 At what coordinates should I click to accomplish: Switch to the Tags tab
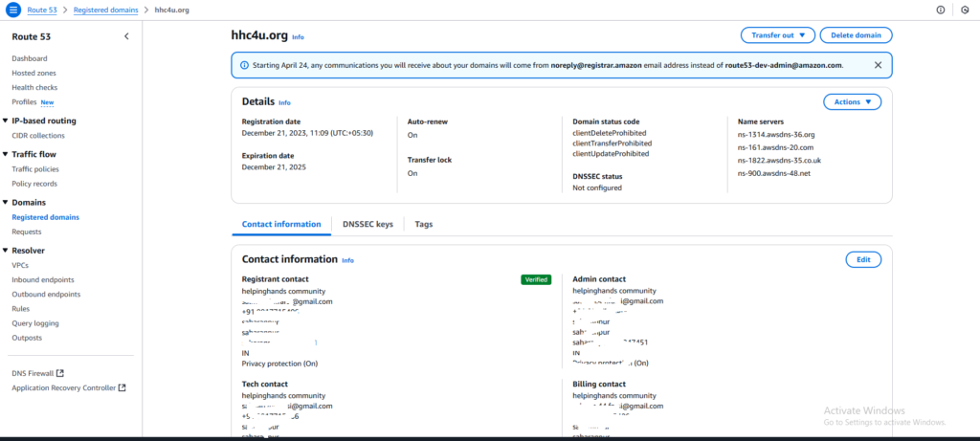[x=424, y=224]
